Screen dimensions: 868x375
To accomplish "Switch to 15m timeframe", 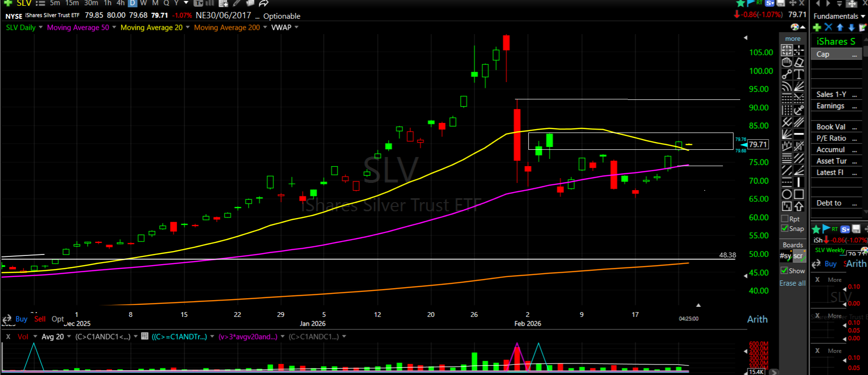I will click(x=72, y=3).
